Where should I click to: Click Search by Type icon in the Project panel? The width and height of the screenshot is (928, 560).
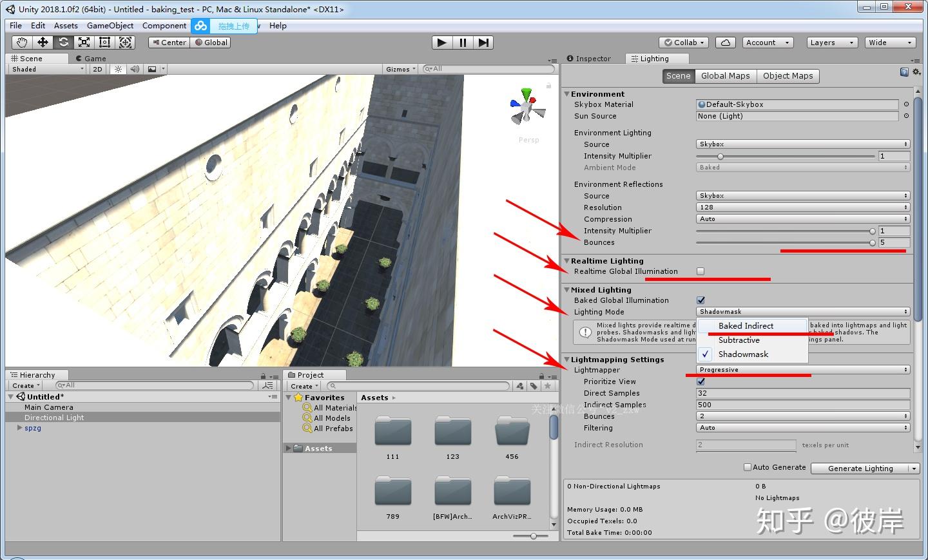tap(520, 386)
